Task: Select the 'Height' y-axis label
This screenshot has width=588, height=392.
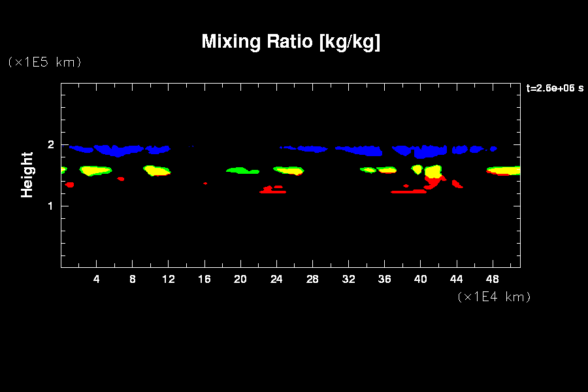Action: click(27, 174)
